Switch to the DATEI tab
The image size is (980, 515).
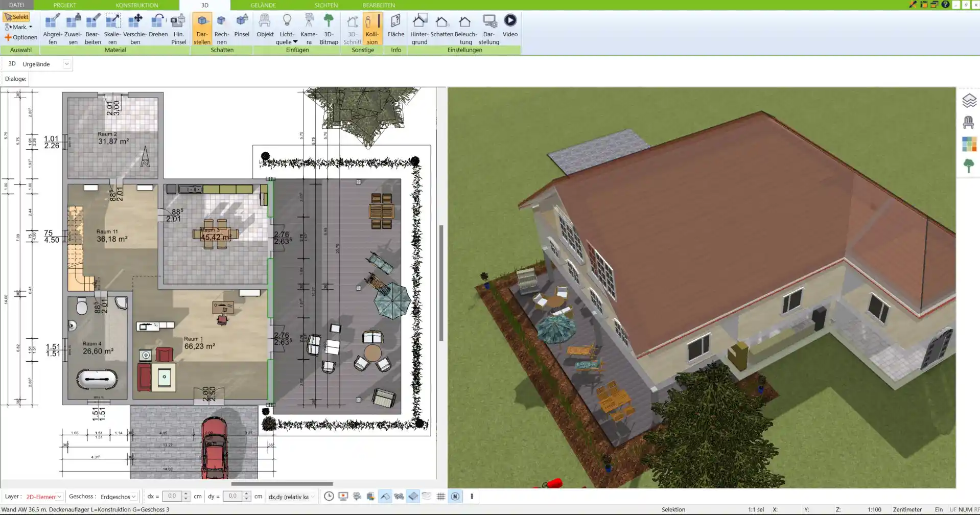17,5
